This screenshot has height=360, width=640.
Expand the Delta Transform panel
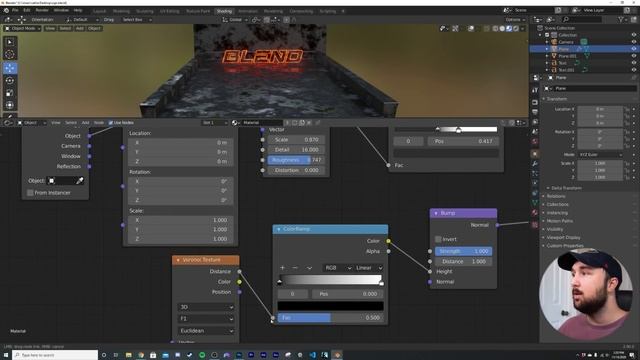click(566, 188)
